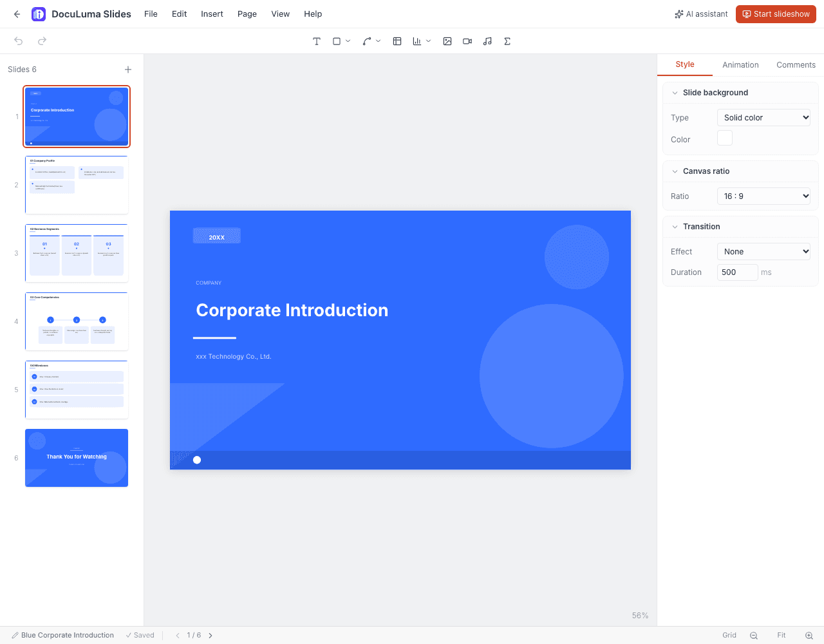Open the background Type dropdown
This screenshot has width=824, height=644.
coord(763,118)
